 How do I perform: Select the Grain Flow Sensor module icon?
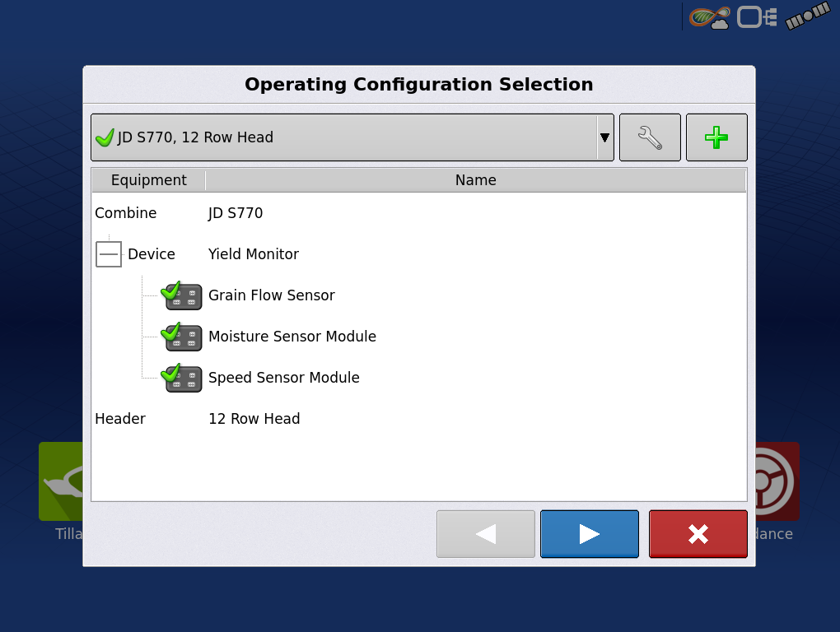(x=182, y=295)
